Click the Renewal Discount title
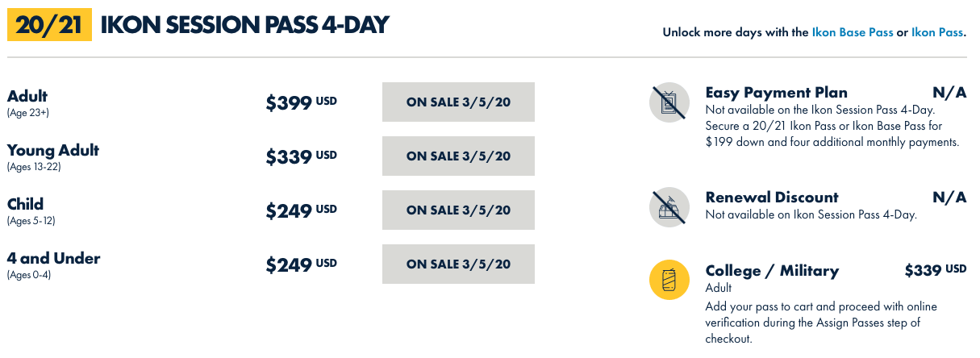 pyautogui.click(x=772, y=197)
